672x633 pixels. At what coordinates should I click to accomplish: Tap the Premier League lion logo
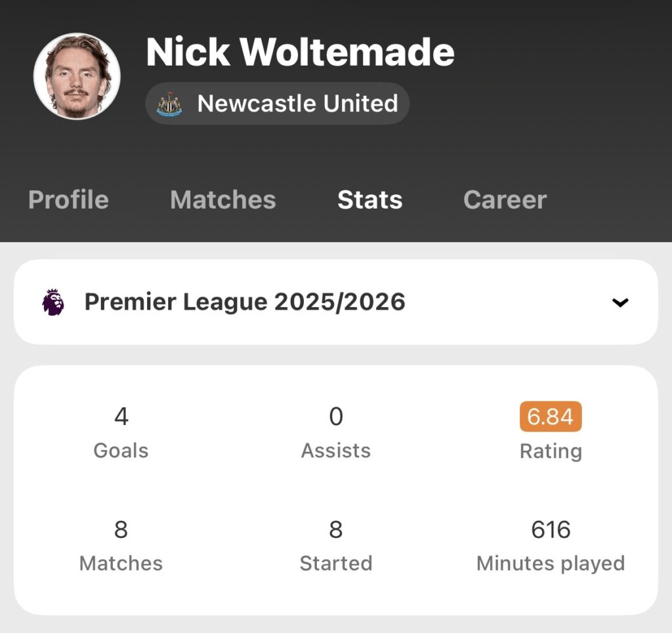point(53,302)
